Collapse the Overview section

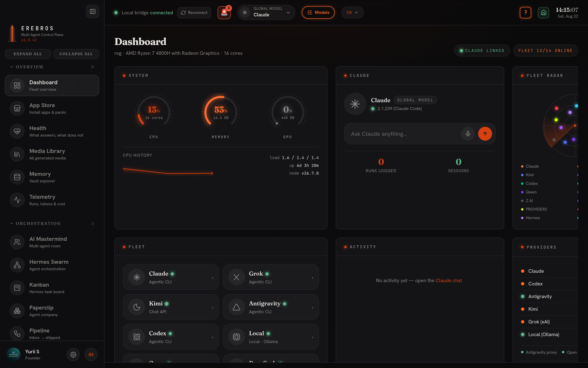coord(52,67)
